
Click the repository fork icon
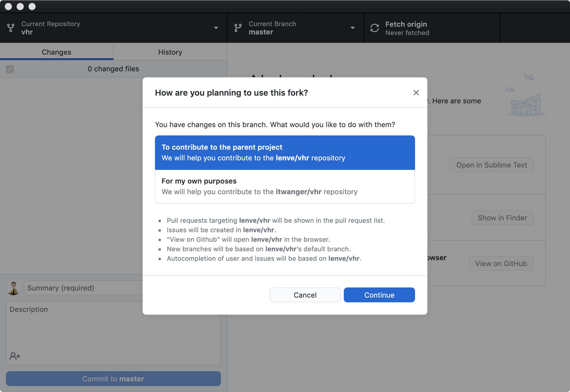click(11, 28)
